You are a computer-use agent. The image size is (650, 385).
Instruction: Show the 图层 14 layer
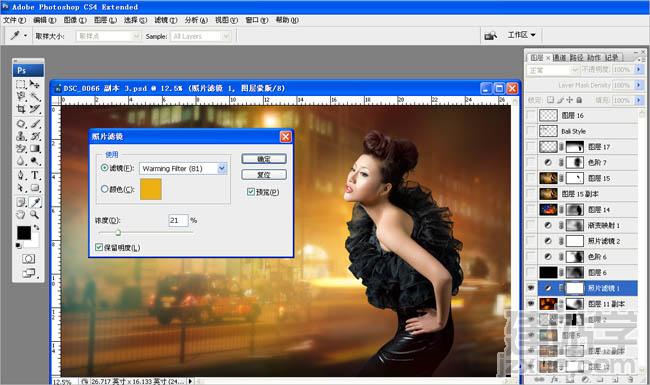pyautogui.click(x=531, y=209)
